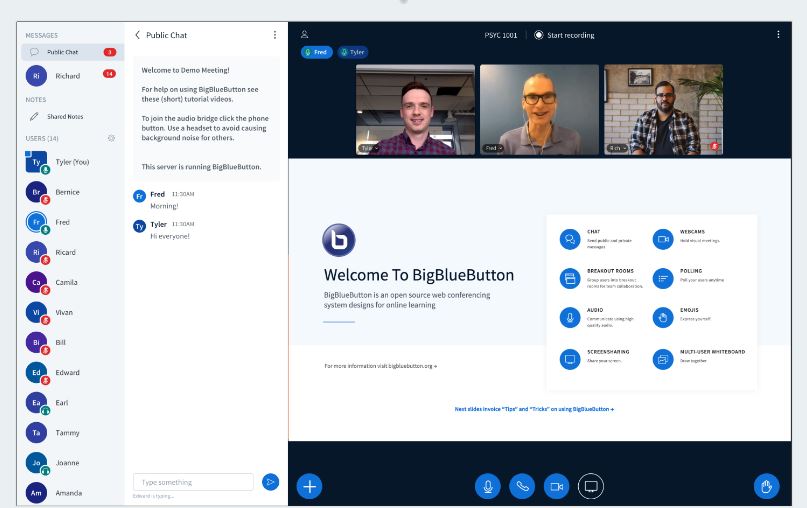This screenshot has height=508, width=807.
Task: Click Fred's webcam video
Action: [x=539, y=109]
